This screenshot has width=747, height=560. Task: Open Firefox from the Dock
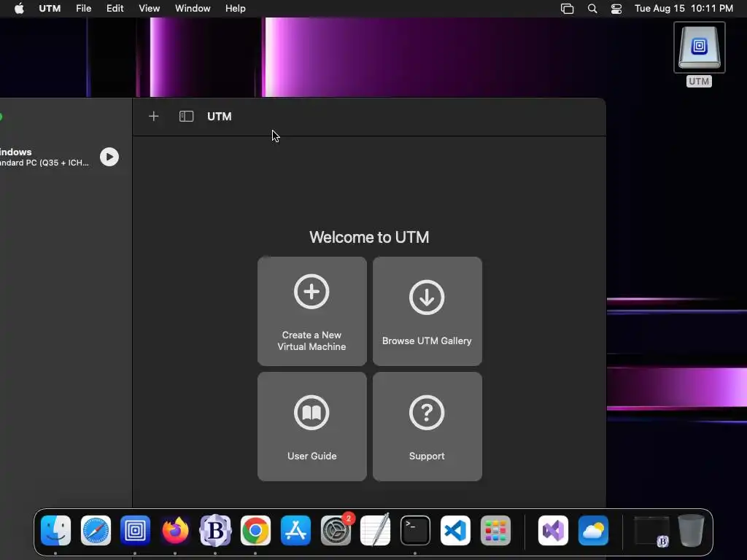(x=175, y=530)
